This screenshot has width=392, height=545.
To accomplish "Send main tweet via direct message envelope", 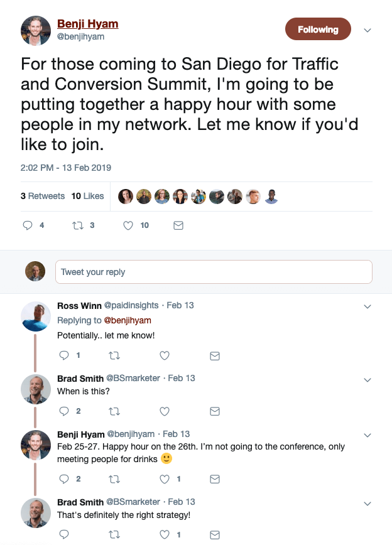I will pos(178,225).
